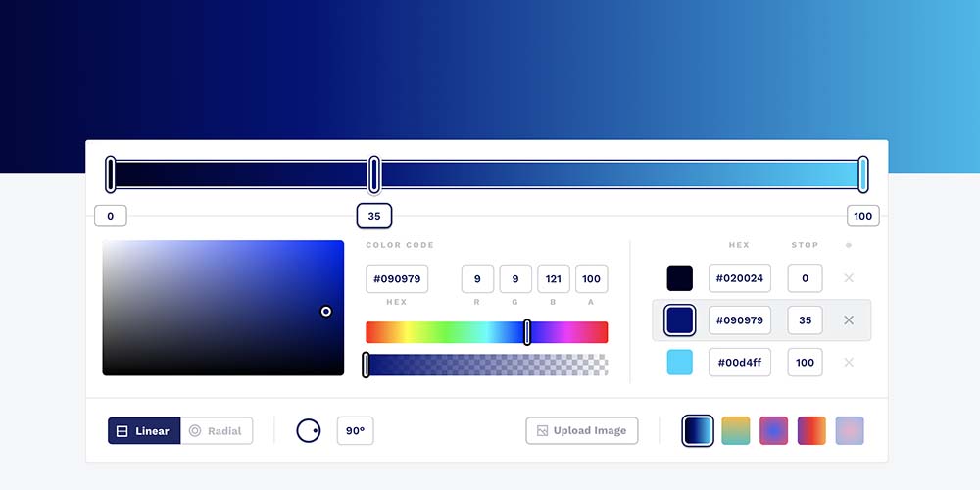Screen dimensions: 980x490
Task: Select gradient bar handle at 0 percent
Action: pos(111,174)
